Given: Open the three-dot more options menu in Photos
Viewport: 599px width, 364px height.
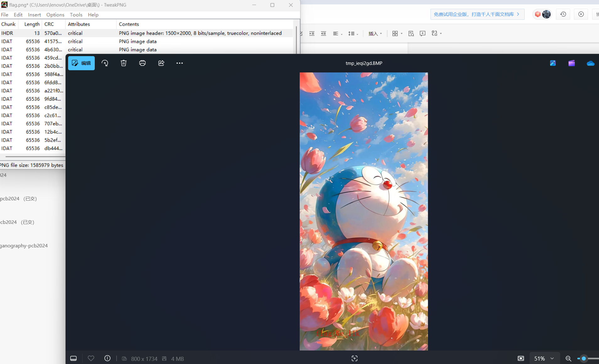Looking at the screenshot, I should [x=179, y=63].
